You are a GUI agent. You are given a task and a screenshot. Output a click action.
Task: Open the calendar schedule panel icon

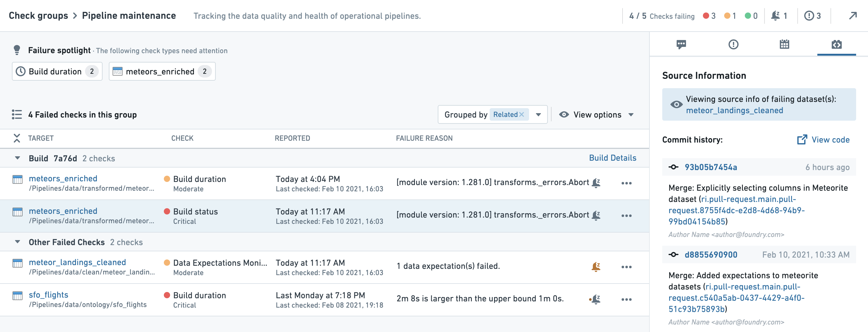coord(784,44)
